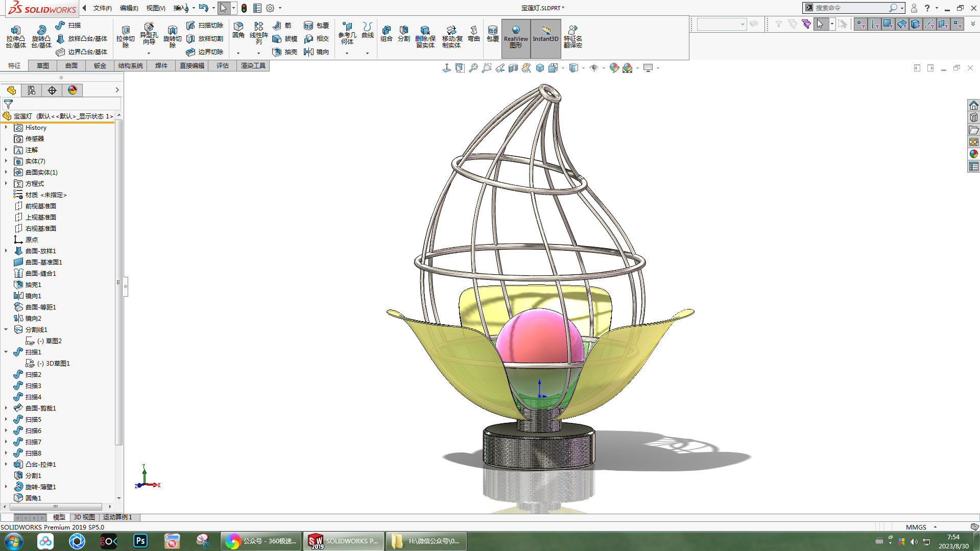
Task: Run the 特征名翻译宏 macro
Action: [x=573, y=37]
